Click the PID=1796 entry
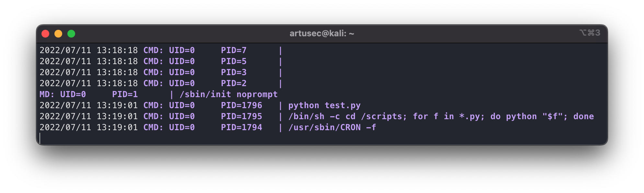644x193 pixels. pos(241,106)
